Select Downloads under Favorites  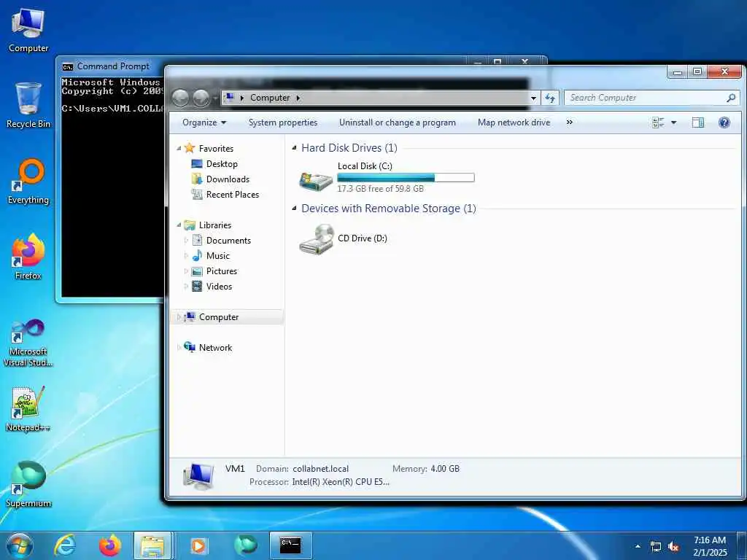click(228, 179)
